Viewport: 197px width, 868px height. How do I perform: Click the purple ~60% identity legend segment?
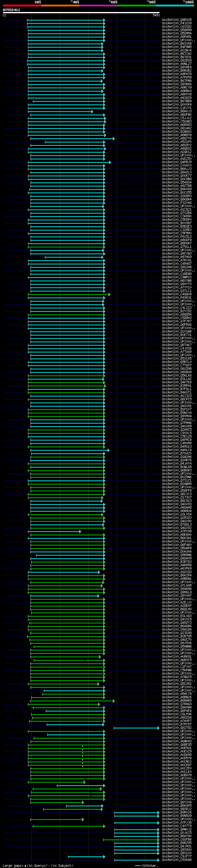coord(99,6)
